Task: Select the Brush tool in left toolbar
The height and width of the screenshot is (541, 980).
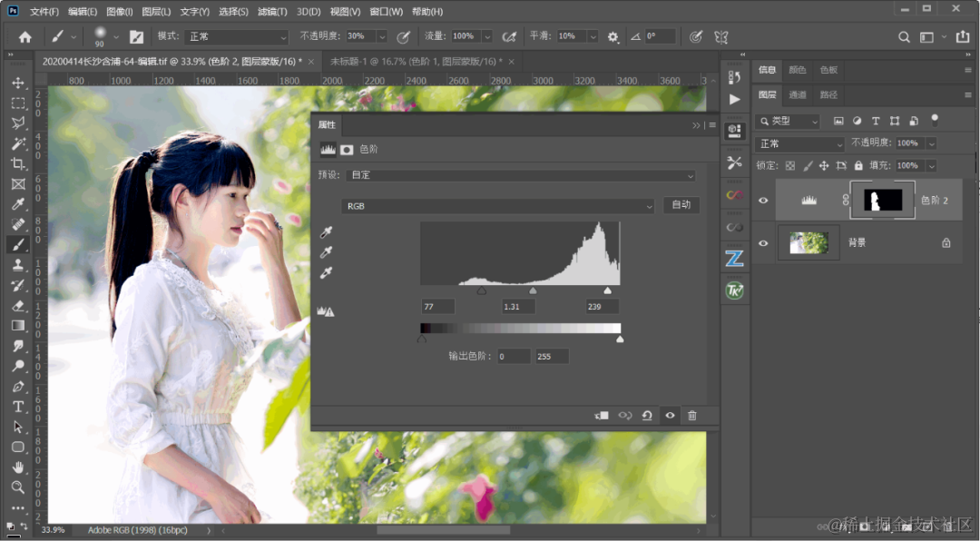Action: pyautogui.click(x=18, y=244)
